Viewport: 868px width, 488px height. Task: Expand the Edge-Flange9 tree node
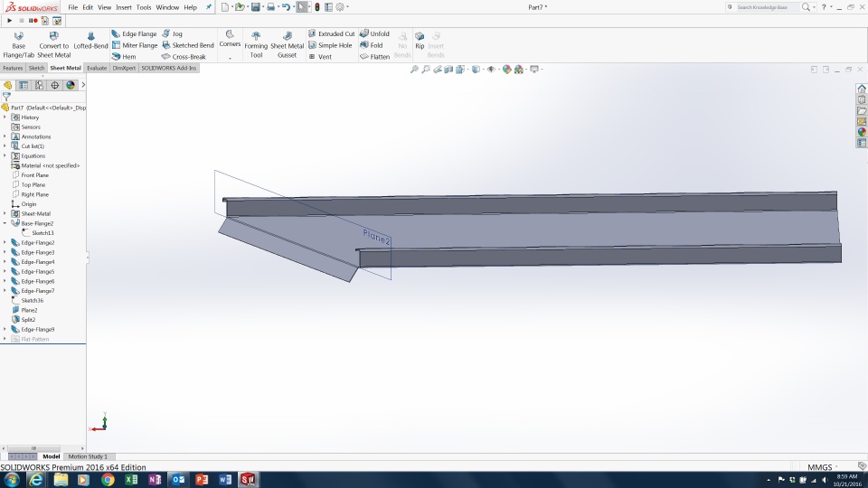pos(5,329)
